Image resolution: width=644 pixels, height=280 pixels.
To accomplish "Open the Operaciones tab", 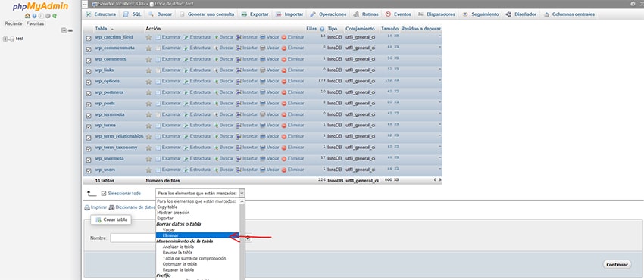I will (x=328, y=14).
